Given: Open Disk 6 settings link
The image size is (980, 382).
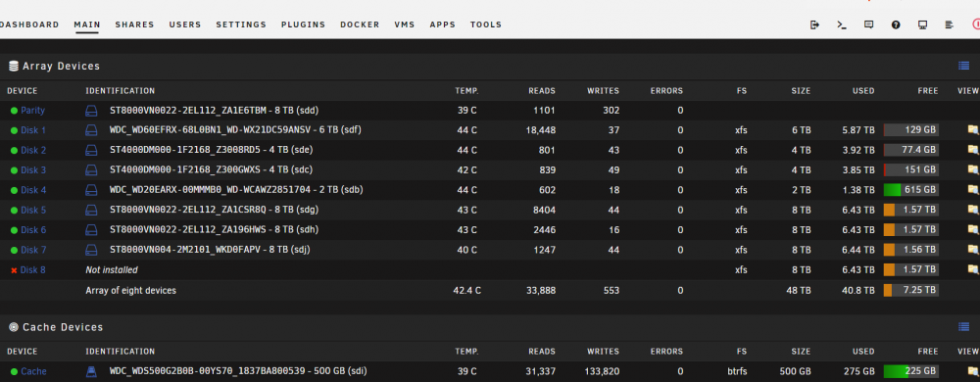Looking at the screenshot, I should pyautogui.click(x=33, y=230).
